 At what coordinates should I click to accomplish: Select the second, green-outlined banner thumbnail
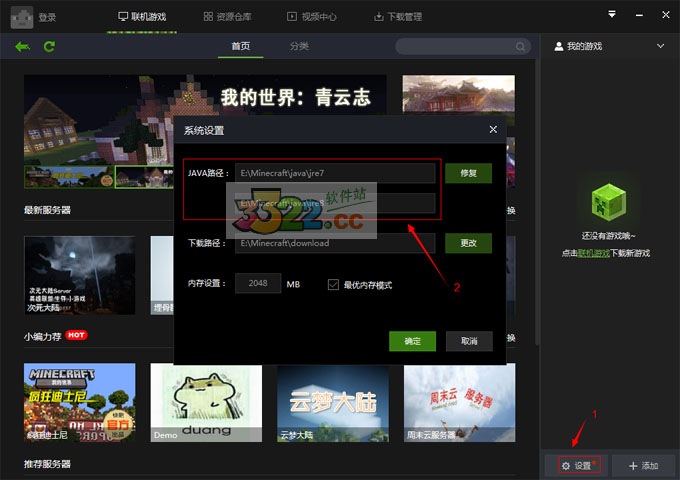(x=144, y=177)
